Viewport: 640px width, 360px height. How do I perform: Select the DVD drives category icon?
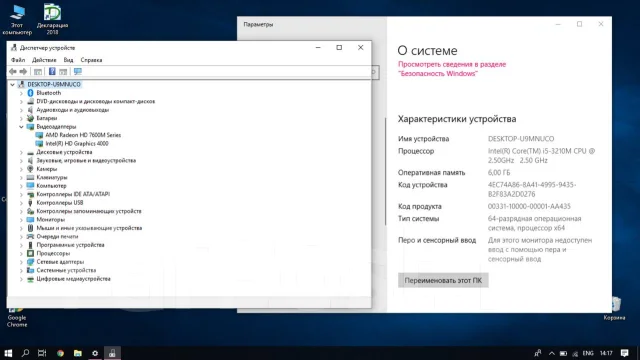[x=30, y=101]
